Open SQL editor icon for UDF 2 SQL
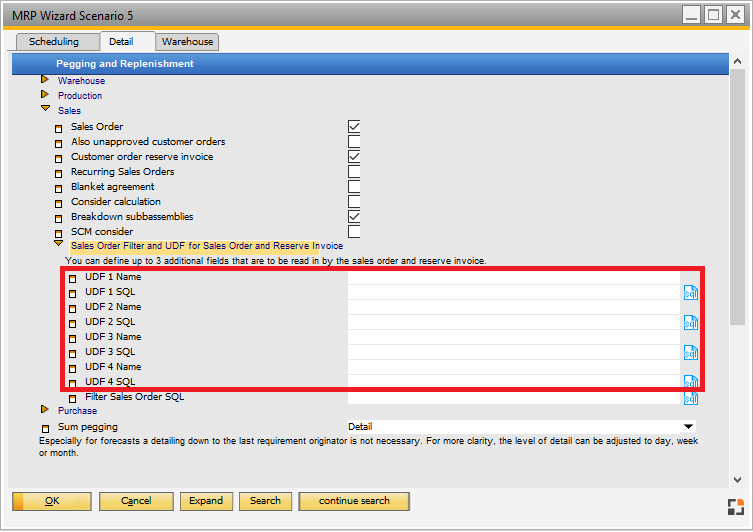 [690, 322]
